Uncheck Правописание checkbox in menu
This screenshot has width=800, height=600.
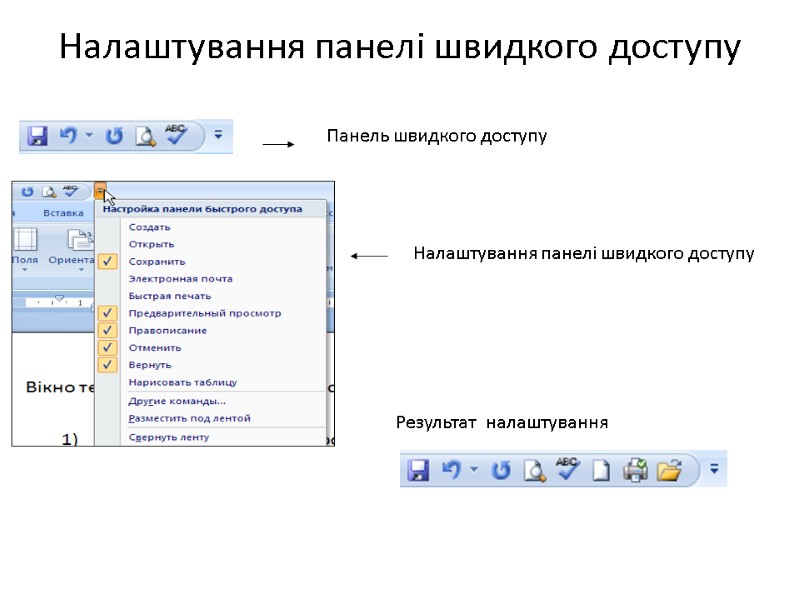[108, 330]
